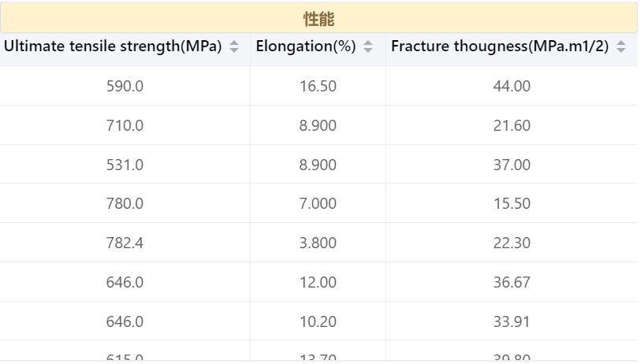Select the elongation cell 3.800
Viewport: 640px width, 364px height.
click(x=318, y=243)
